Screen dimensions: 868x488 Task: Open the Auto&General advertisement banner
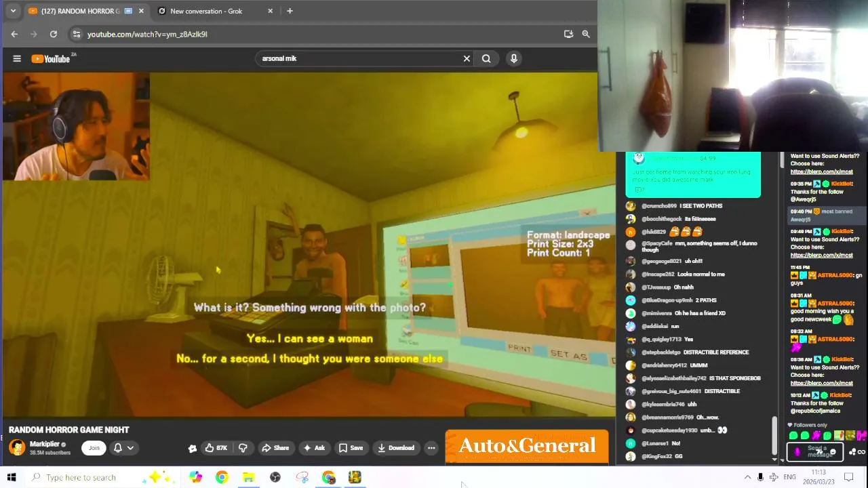click(527, 446)
